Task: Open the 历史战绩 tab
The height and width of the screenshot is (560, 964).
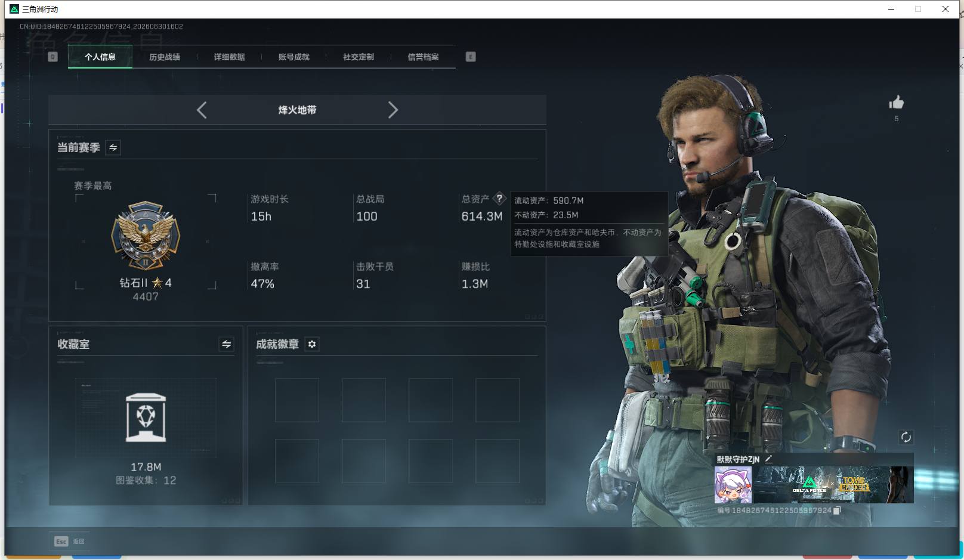Action: 165,57
